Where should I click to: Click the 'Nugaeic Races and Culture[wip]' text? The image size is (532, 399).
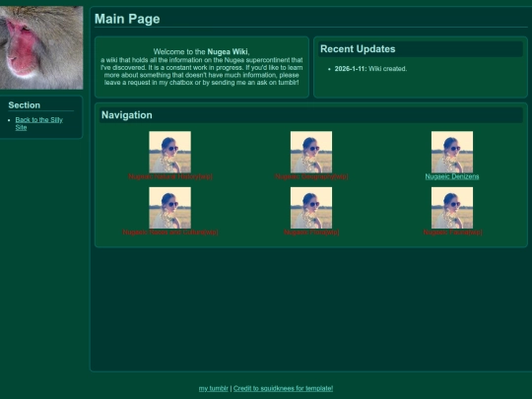170,233
